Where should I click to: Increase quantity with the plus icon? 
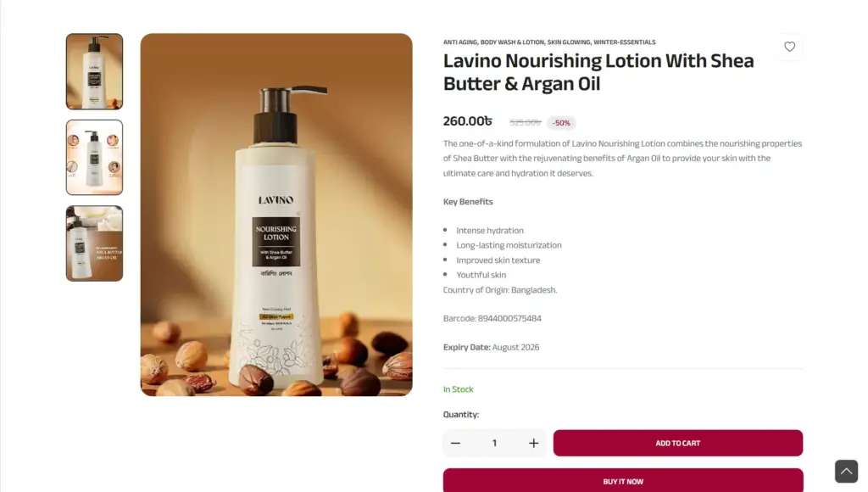coord(534,444)
